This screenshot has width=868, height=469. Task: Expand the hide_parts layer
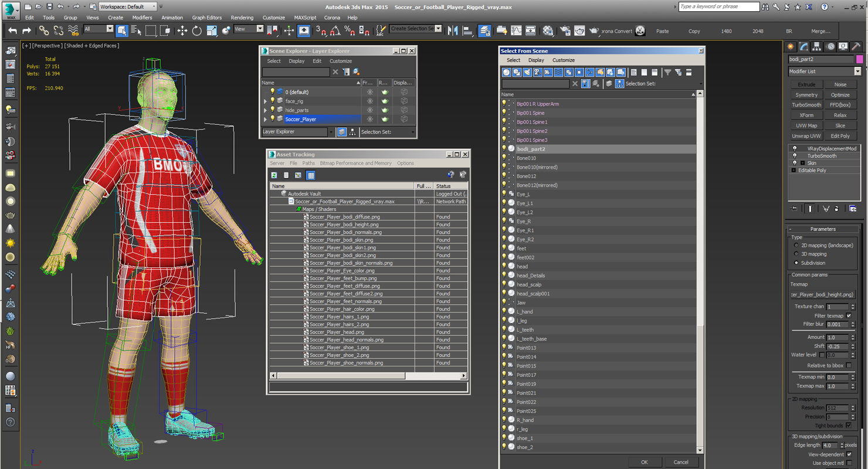(266, 110)
